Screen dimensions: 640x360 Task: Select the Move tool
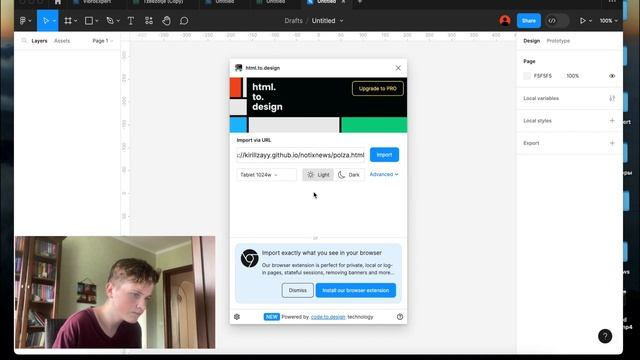[x=45, y=21]
